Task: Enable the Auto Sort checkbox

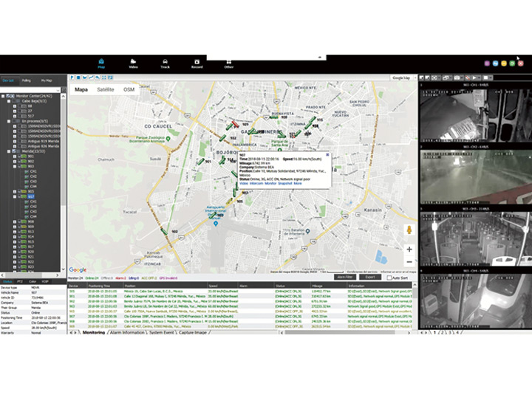Action: pos(389,278)
